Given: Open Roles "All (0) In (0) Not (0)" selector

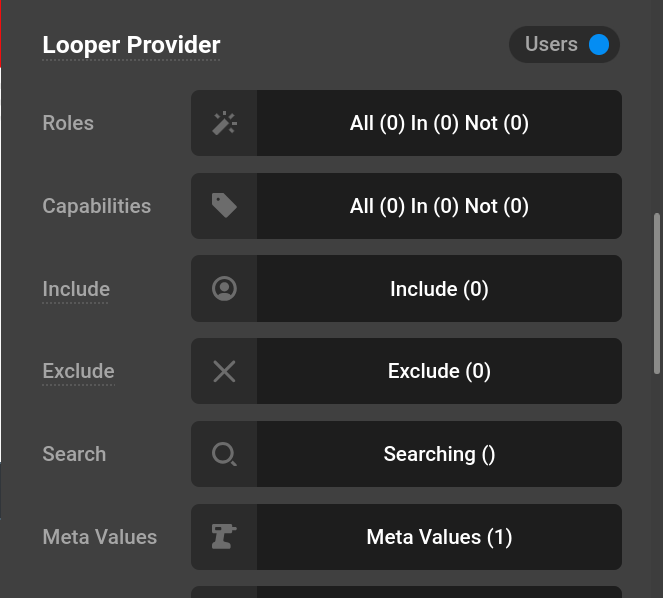Looking at the screenshot, I should (439, 123).
